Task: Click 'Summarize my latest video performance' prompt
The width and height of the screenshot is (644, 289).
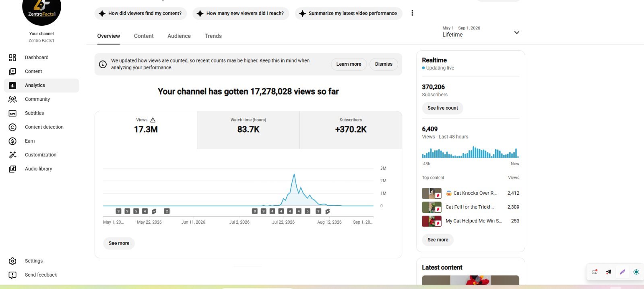Action: pyautogui.click(x=349, y=13)
